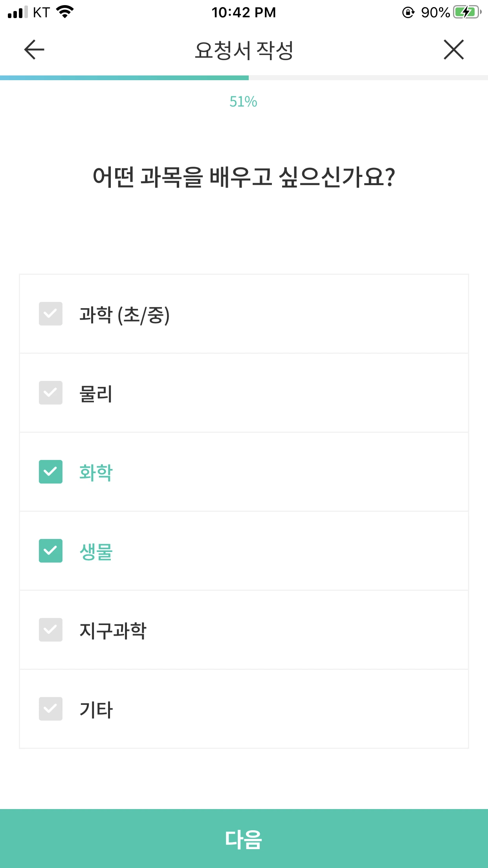
Task: Tap the battery status icon
Action: coord(468,12)
